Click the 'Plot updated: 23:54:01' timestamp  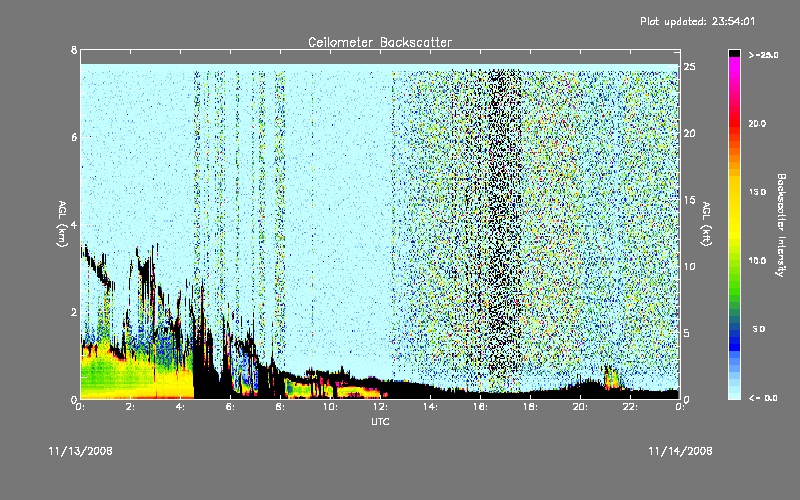pyautogui.click(x=697, y=21)
